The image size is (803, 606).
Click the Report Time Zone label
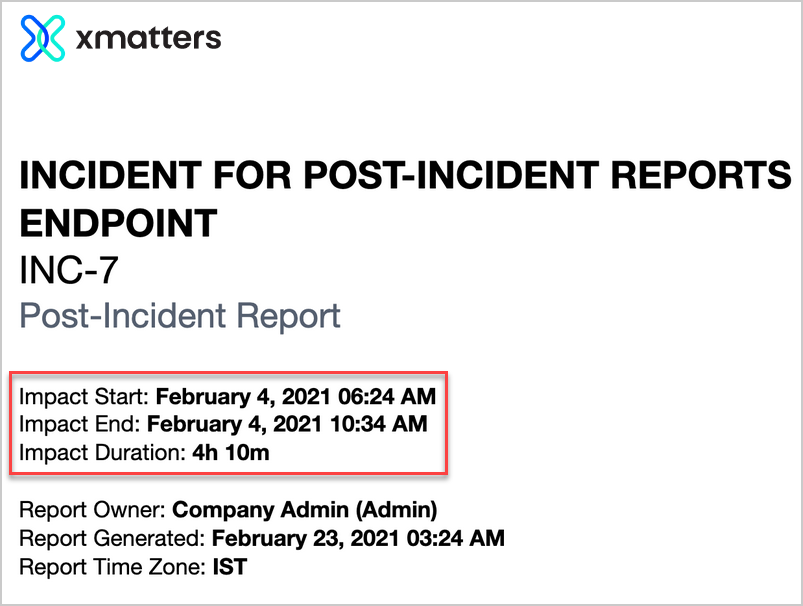click(x=113, y=567)
